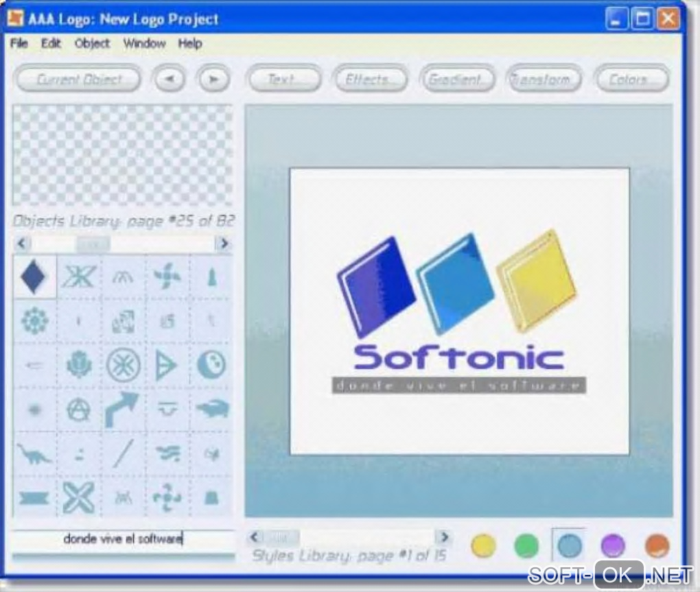Choose the crest emblem shape object
The height and width of the screenshot is (592, 700).
tap(79, 364)
